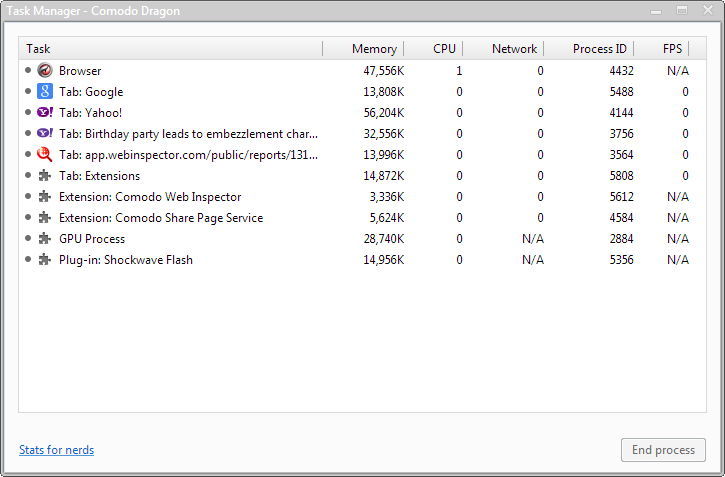Click memory value 32,556K
725x477 pixels.
[383, 134]
